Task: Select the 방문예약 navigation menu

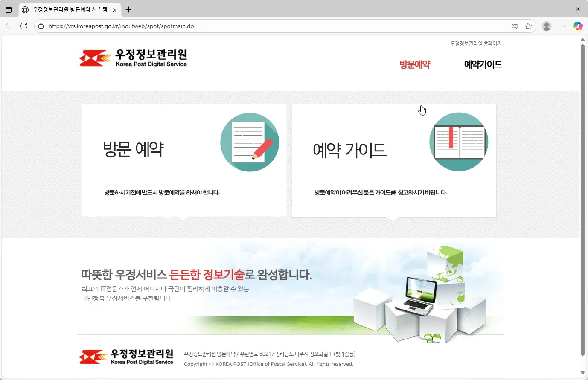Action: tap(414, 64)
